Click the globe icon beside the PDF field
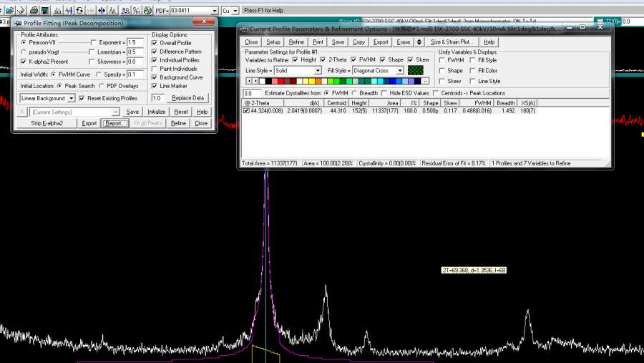 (147, 11)
